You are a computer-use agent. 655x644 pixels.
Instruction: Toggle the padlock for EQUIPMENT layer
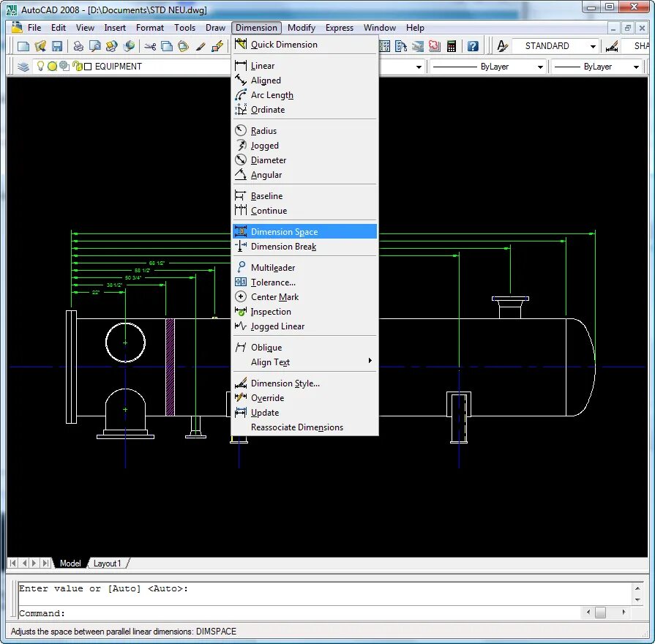coord(77,66)
